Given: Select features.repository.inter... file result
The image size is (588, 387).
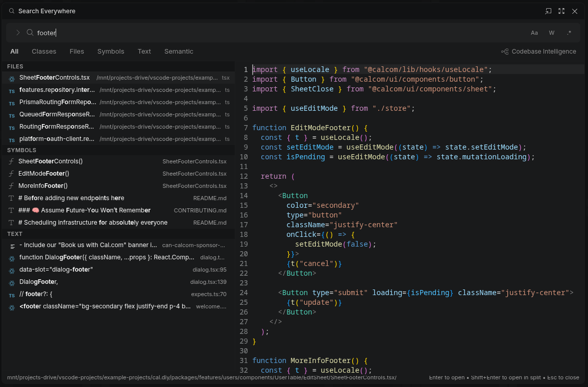Looking at the screenshot, I should [118, 90].
